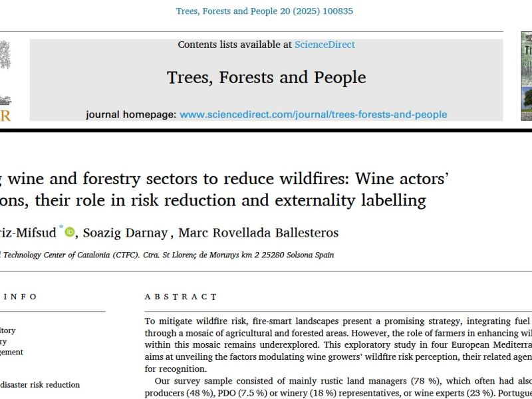Open the ScienceDirect link

coord(324,45)
